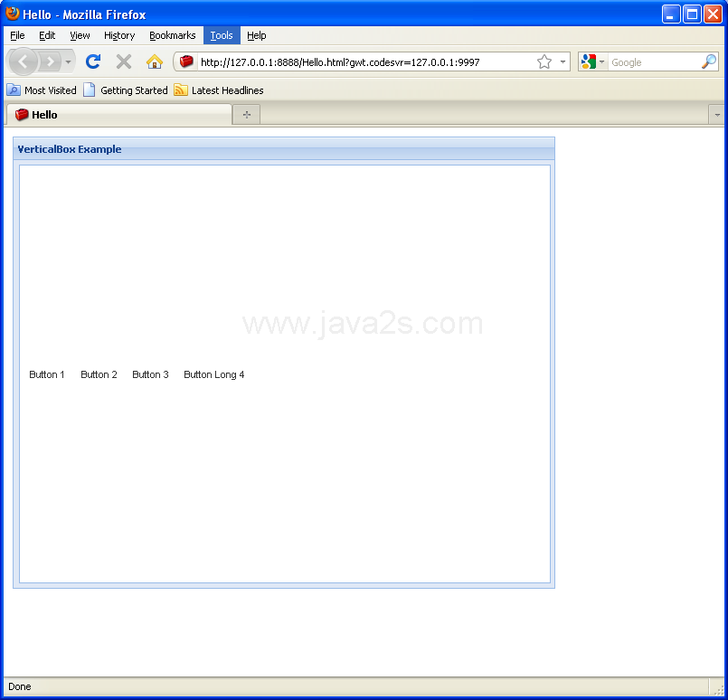
Task: Bookmark this page with the star icon
Action: click(544, 61)
